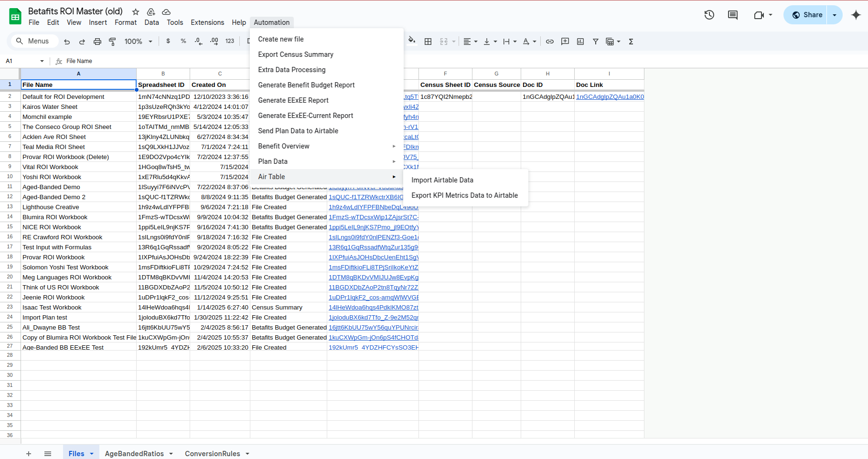Screen dimensions: 868x459
Task: Open the ConversionRules tab menu arrow
Action: (x=247, y=454)
